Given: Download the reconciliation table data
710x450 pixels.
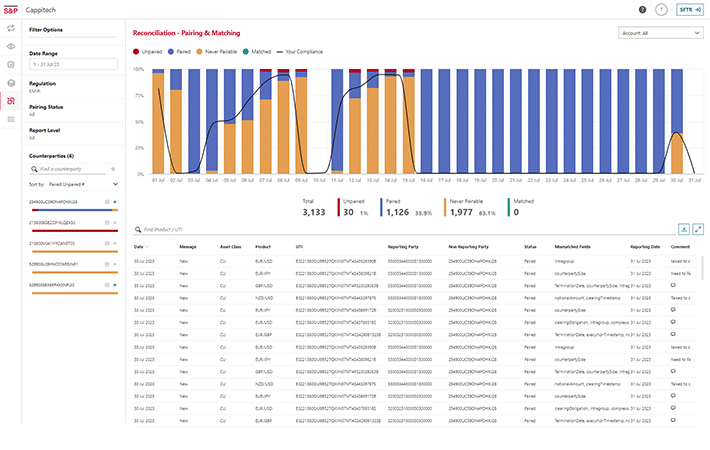Looking at the screenshot, I should (684, 230).
